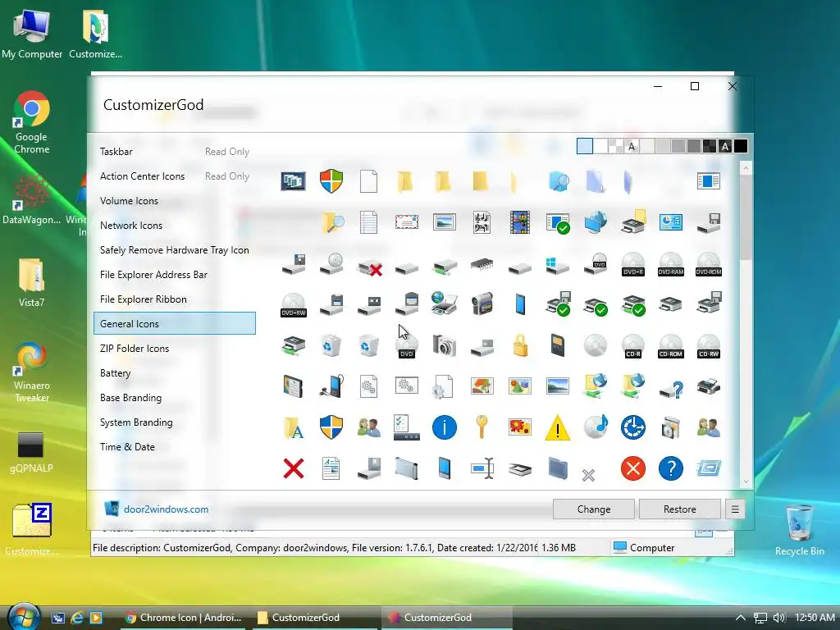Launch Internet Explorer from quick launch
840x630 pixels.
[76, 618]
